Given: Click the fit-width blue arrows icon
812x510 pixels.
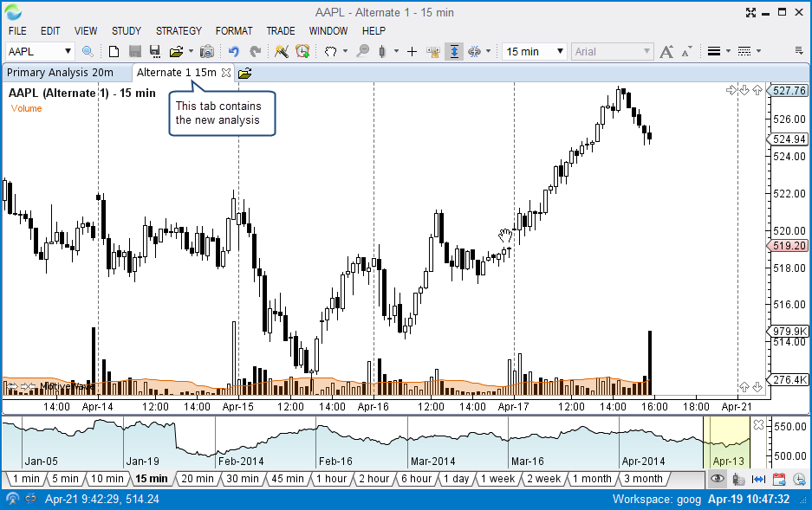Looking at the screenshot, I should [x=758, y=479].
